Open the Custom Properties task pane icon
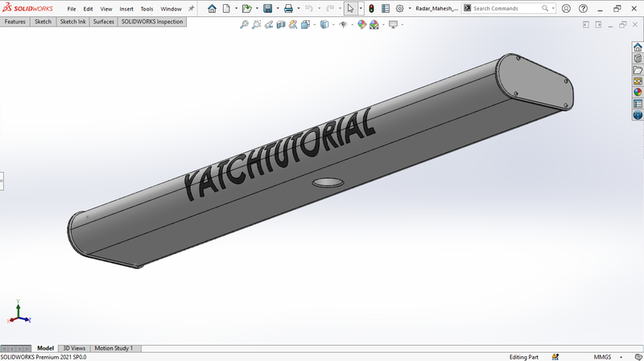644x361 pixels. click(x=638, y=104)
